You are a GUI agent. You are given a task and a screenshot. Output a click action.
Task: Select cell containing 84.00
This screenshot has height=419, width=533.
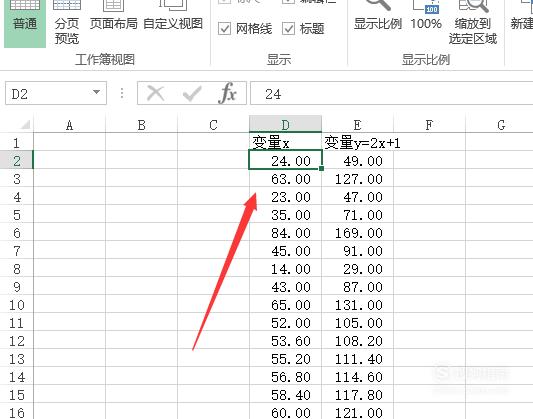click(x=286, y=233)
